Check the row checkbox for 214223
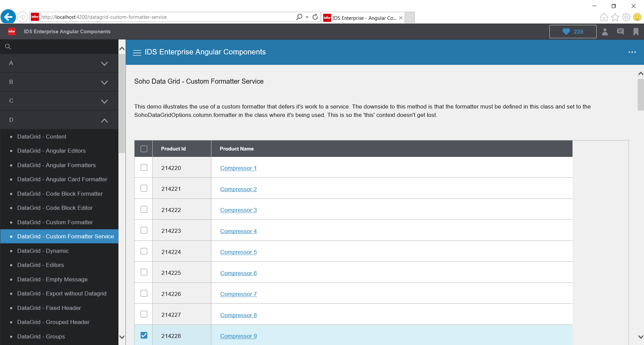644x345 pixels. click(144, 230)
